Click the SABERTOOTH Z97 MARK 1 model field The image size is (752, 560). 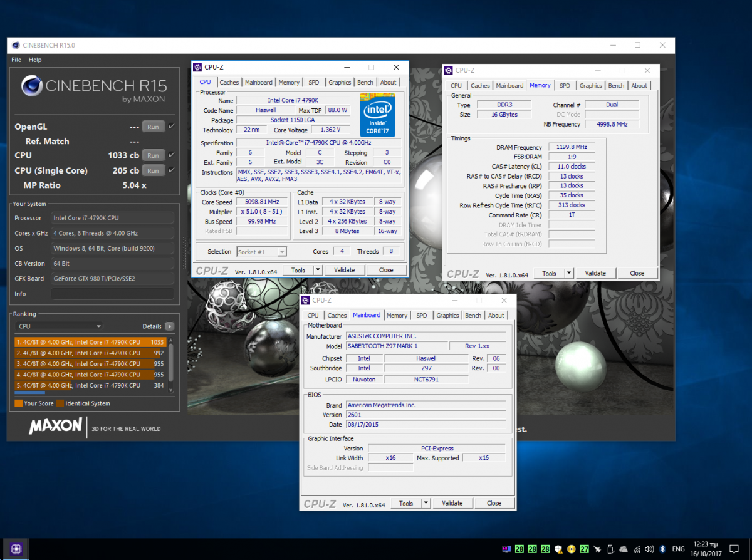397,346
